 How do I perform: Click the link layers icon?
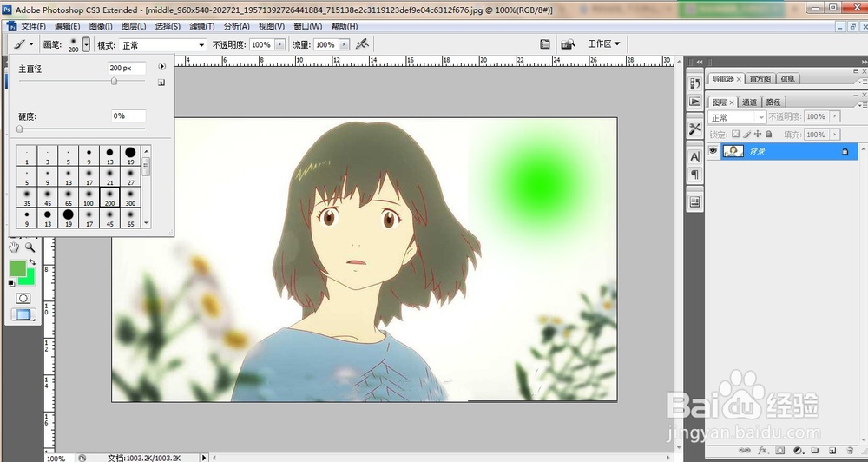tap(746, 451)
